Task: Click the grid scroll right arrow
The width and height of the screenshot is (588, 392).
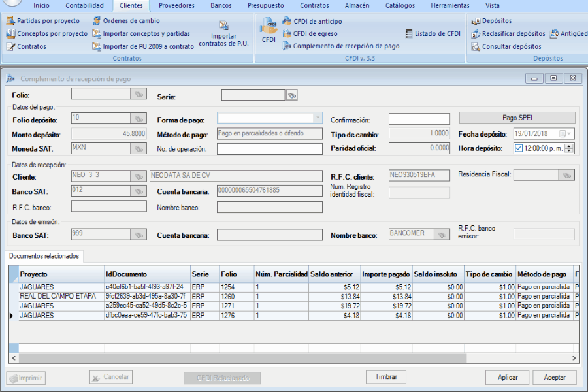Action: pos(574,358)
